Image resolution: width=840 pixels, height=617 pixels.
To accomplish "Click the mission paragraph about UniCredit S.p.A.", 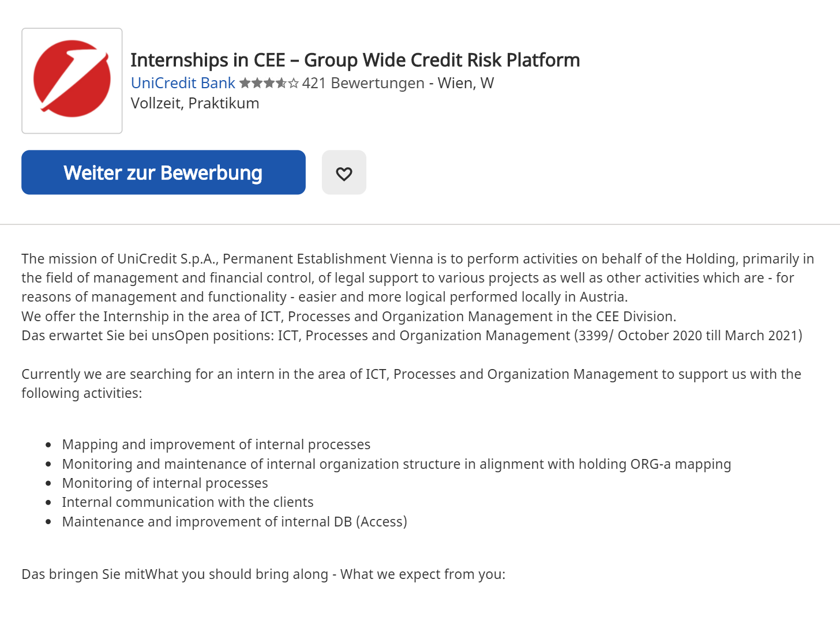I will click(418, 278).
